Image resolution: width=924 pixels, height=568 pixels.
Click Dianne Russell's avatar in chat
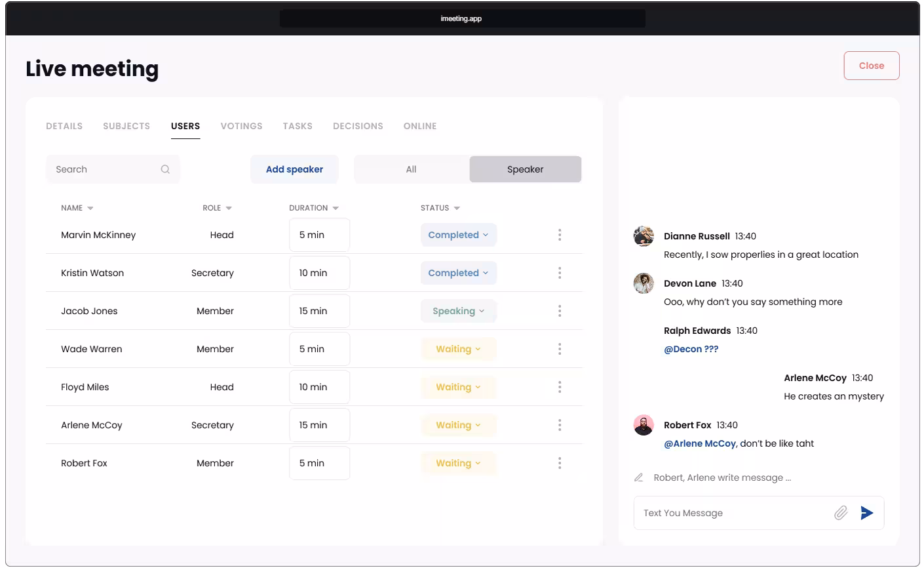[644, 236]
